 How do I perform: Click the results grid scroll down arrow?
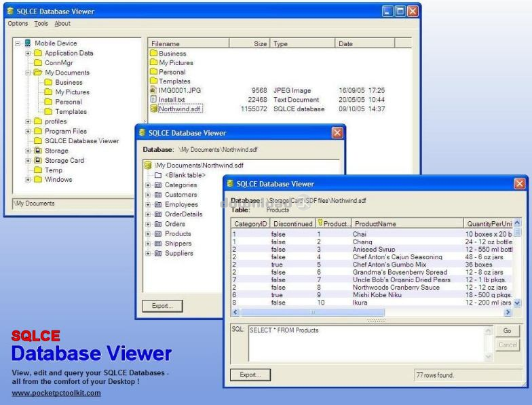[x=517, y=303]
